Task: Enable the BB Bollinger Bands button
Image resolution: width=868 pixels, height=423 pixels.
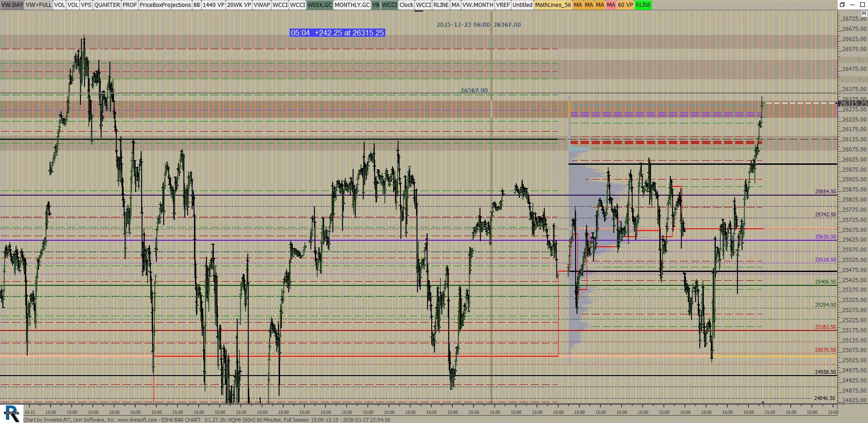Action: (197, 5)
